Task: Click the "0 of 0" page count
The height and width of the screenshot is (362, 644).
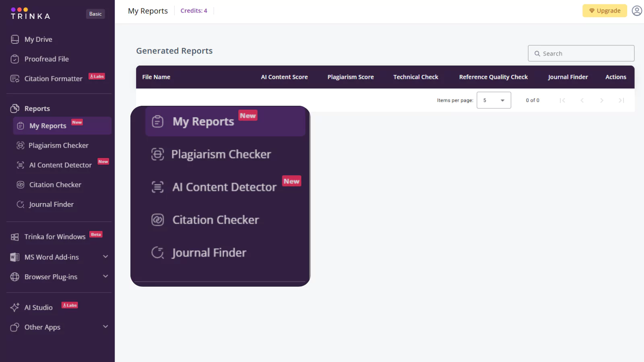Action: 533,100
